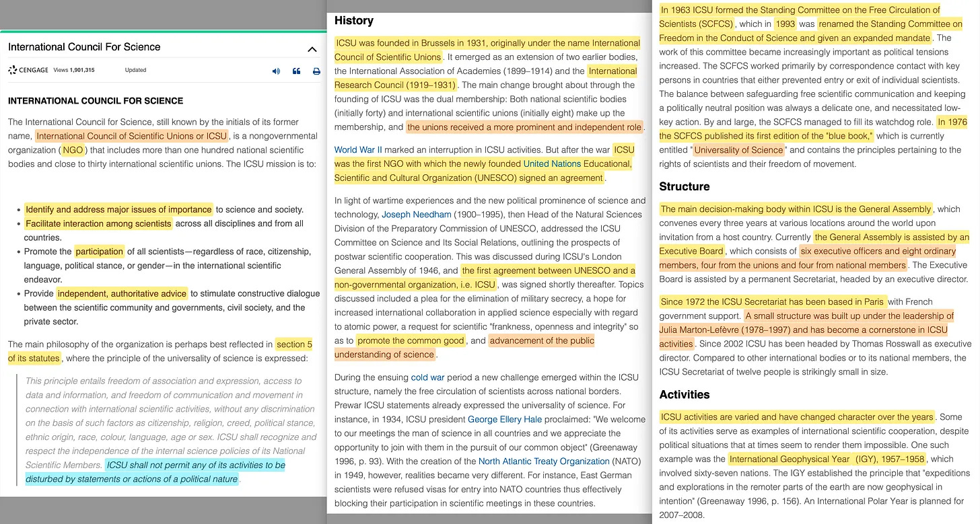Click the Cengage logo
Screen dimensions: 980x524
28,70
